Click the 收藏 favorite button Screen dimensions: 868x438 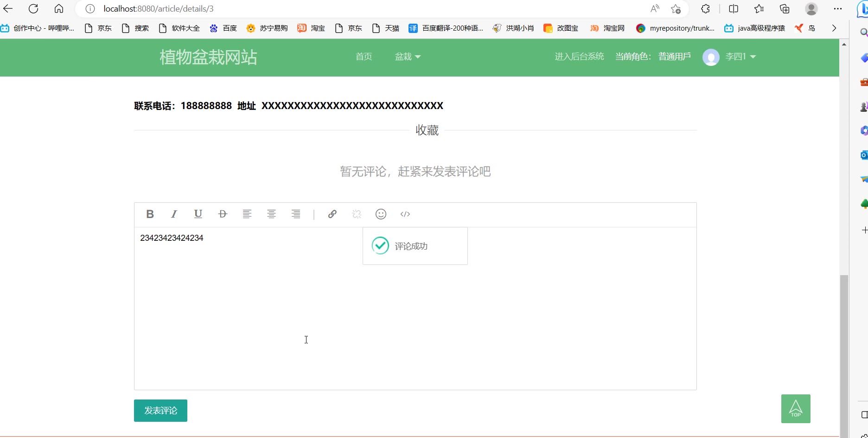(x=427, y=130)
